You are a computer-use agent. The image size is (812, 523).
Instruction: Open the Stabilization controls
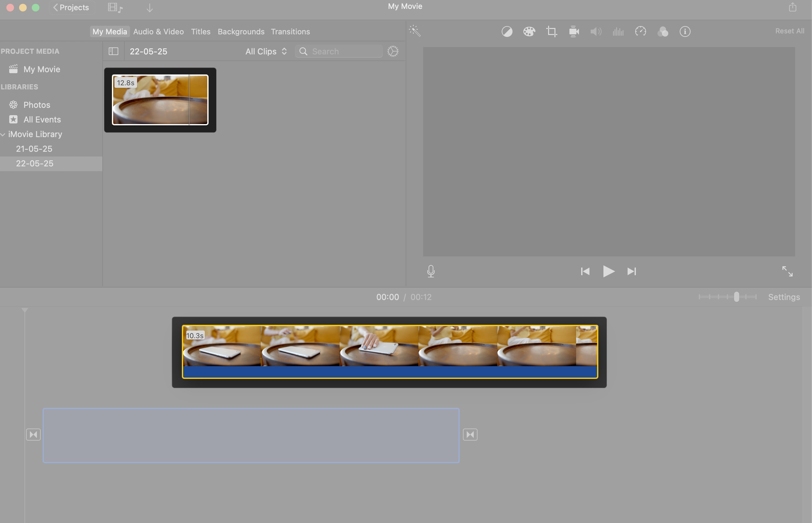pos(574,31)
